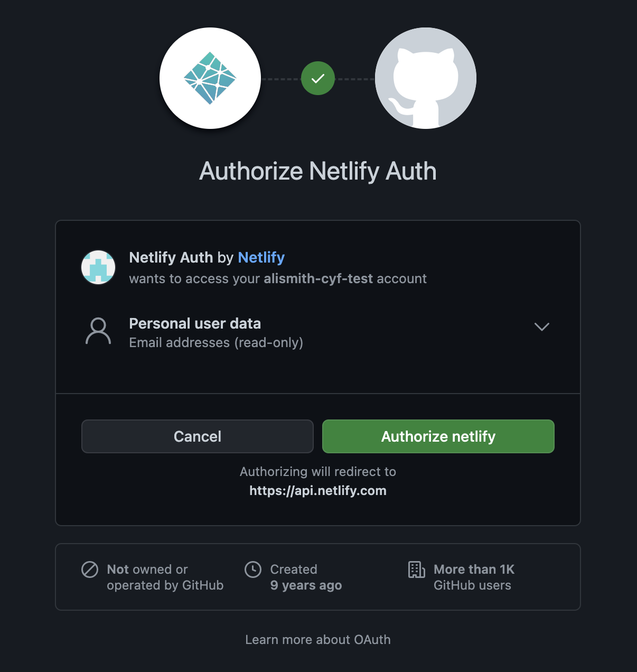Click the building icon near GitHub users
Screen dimensions: 637x672
point(416,570)
